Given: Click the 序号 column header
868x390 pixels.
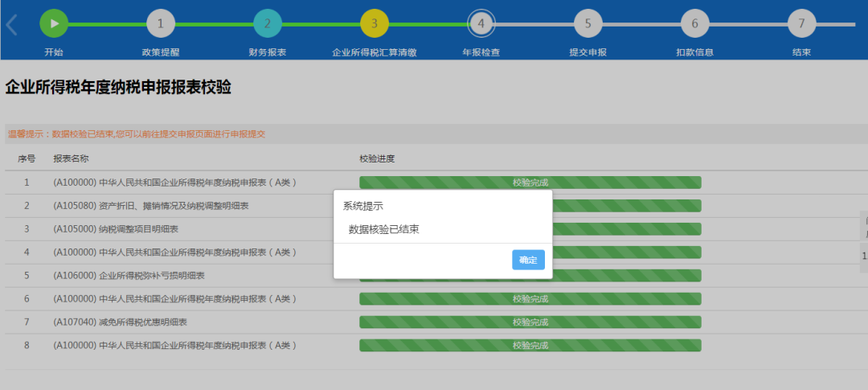Looking at the screenshot, I should coord(27,158).
